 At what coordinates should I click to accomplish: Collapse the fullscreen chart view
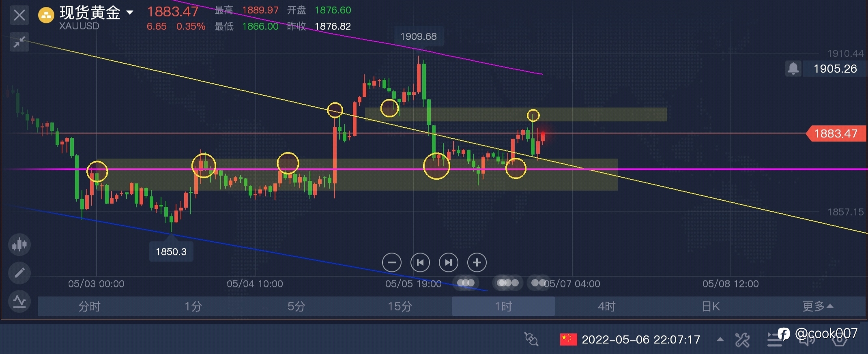click(19, 42)
